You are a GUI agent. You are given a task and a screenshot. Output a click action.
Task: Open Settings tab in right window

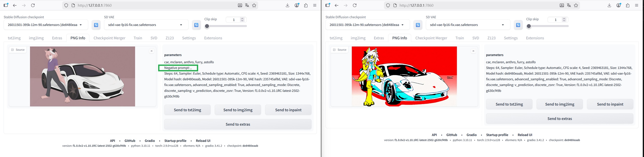[511, 38]
